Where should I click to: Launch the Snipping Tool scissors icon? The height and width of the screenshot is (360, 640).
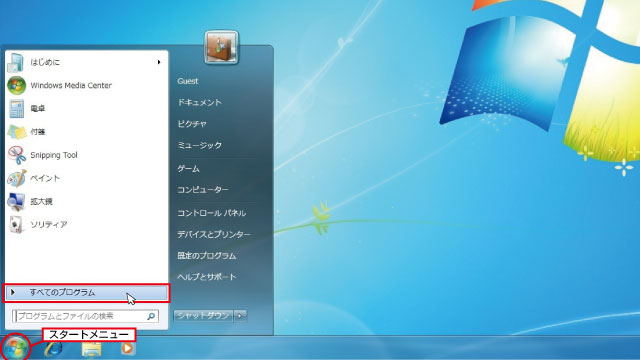click(16, 155)
